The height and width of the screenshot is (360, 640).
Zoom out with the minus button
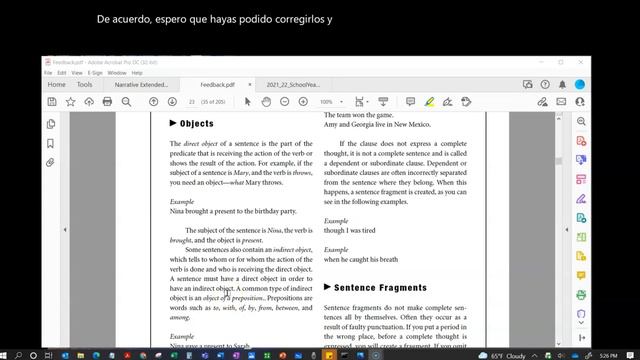point(284,102)
